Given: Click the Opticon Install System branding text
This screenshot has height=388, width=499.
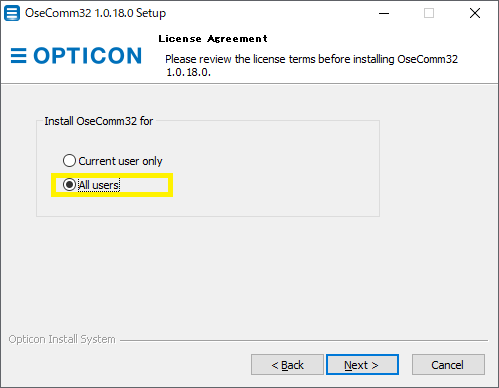Looking at the screenshot, I should point(62,339).
